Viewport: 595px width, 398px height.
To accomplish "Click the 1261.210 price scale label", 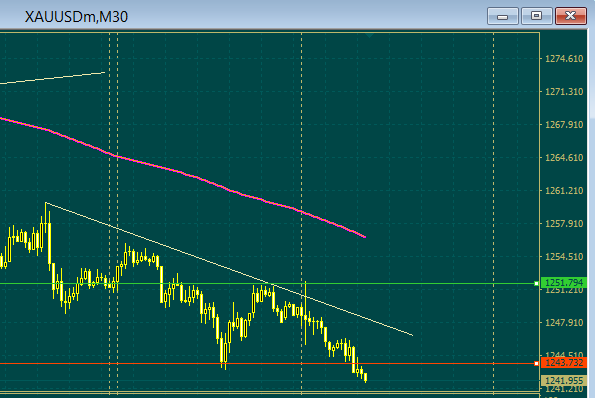I will click(x=564, y=191).
